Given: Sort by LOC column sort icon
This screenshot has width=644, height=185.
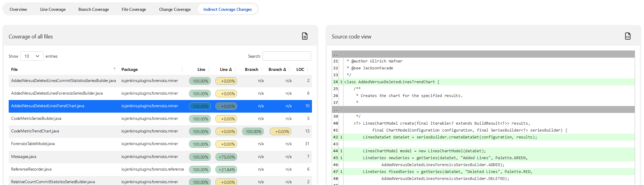Looking at the screenshot, I should [x=307, y=69].
